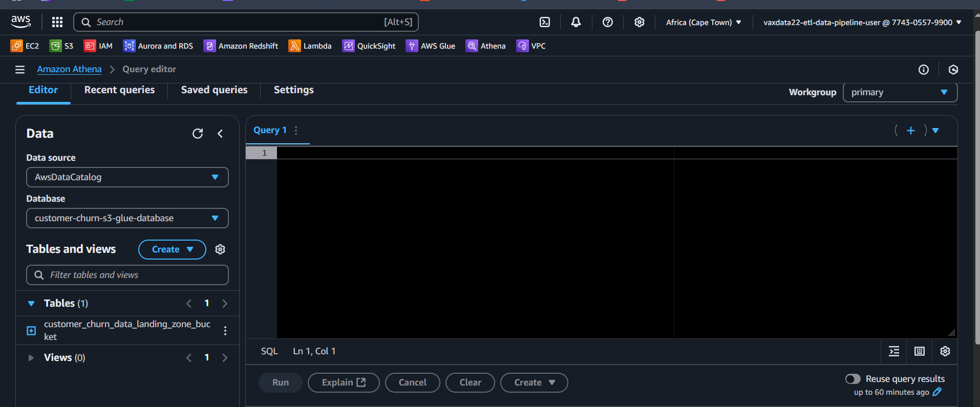This screenshot has width=980, height=407.
Task: Click the Amazon Athena breadcrumb link
Action: [x=69, y=70]
